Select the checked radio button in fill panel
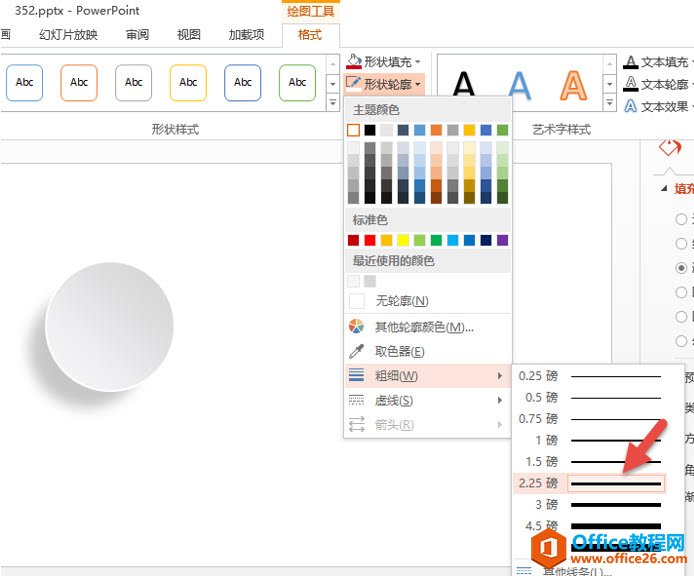 (681, 268)
